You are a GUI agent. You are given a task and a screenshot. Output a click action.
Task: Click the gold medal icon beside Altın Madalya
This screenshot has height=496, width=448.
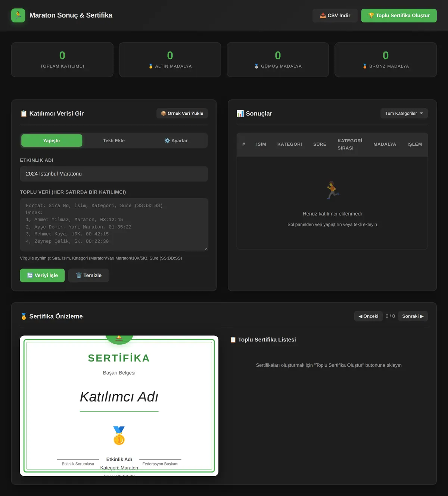click(x=151, y=66)
